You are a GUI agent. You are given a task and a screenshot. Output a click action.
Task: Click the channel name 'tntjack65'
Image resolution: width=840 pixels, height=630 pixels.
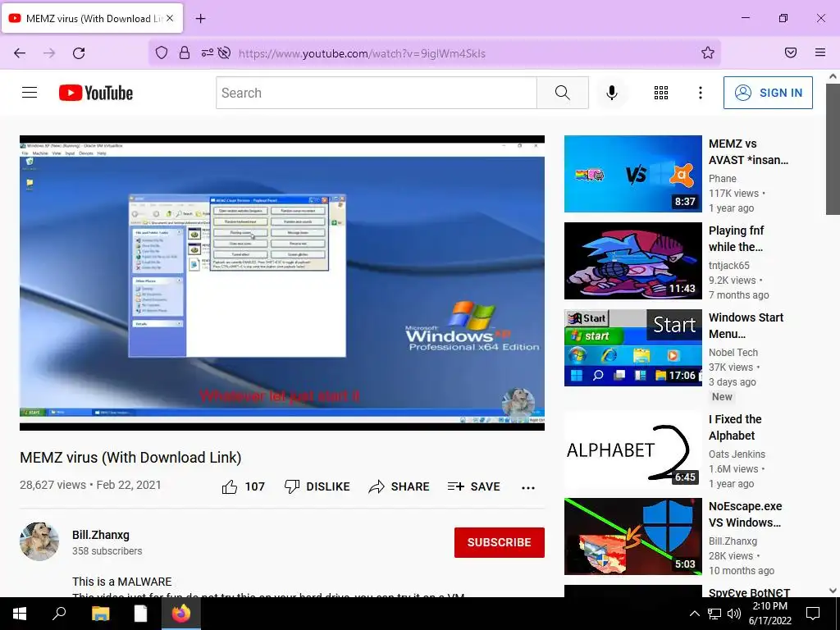coord(728,265)
